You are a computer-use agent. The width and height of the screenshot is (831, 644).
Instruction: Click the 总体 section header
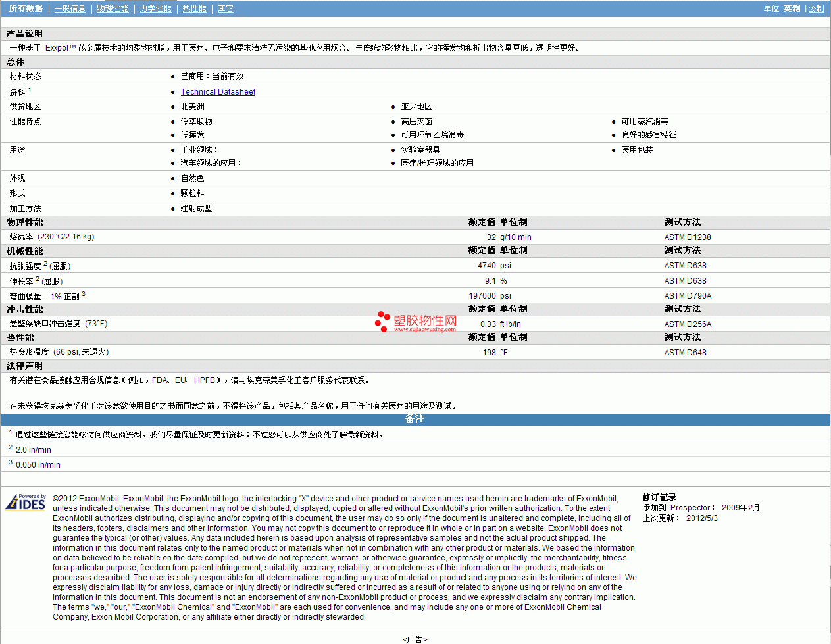pyautogui.click(x=15, y=62)
